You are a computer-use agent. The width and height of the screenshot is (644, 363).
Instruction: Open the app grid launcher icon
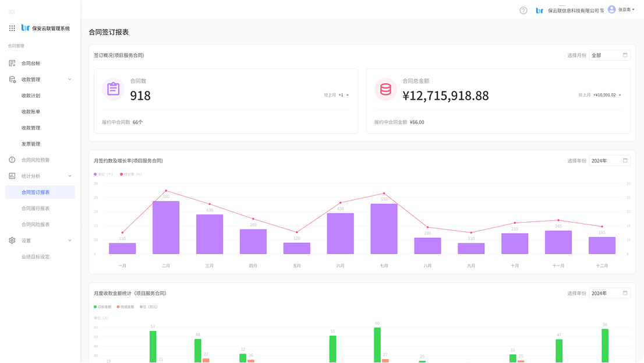tap(12, 28)
